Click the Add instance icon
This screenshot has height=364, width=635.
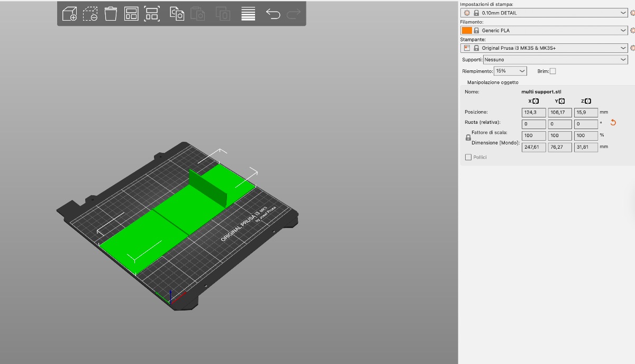[223, 14]
